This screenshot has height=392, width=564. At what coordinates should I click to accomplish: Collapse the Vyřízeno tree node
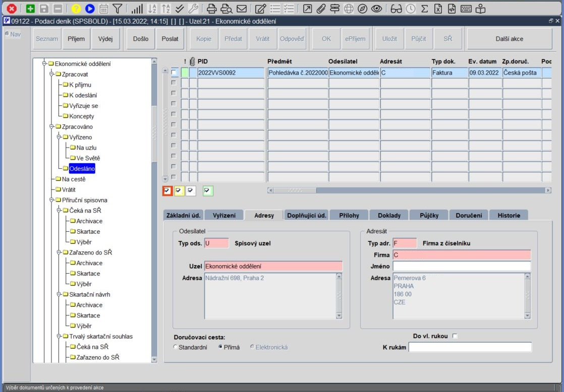click(x=59, y=137)
